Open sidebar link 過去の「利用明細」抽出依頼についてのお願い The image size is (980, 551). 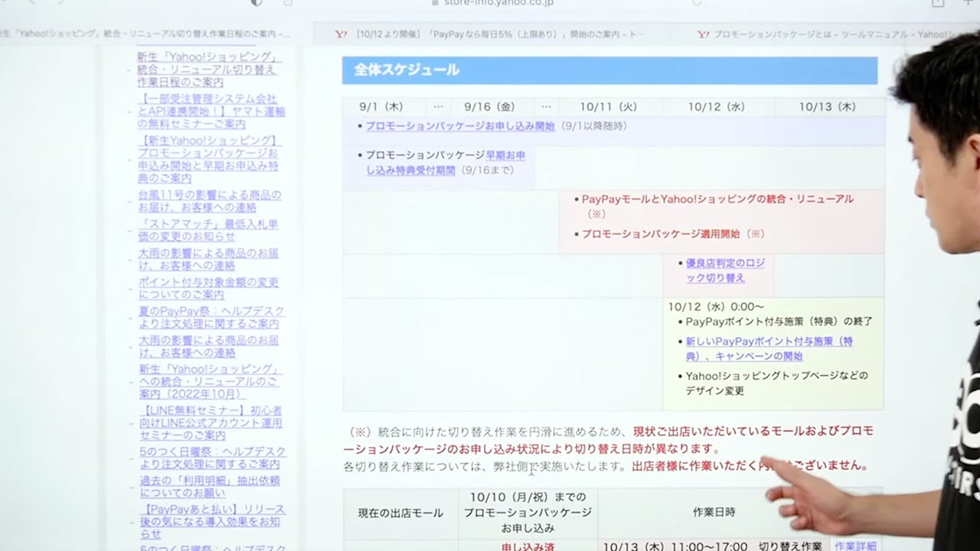tap(210, 487)
